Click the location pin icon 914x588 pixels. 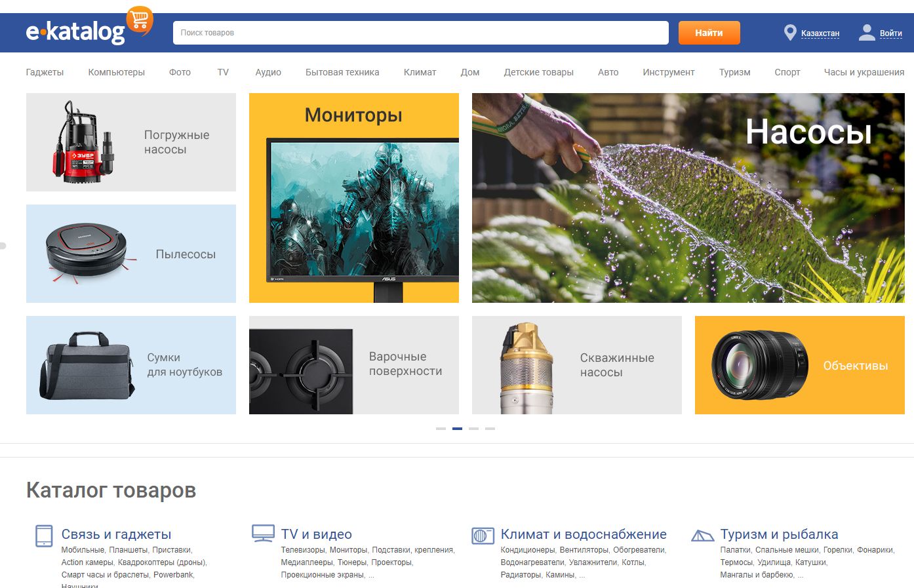point(790,33)
